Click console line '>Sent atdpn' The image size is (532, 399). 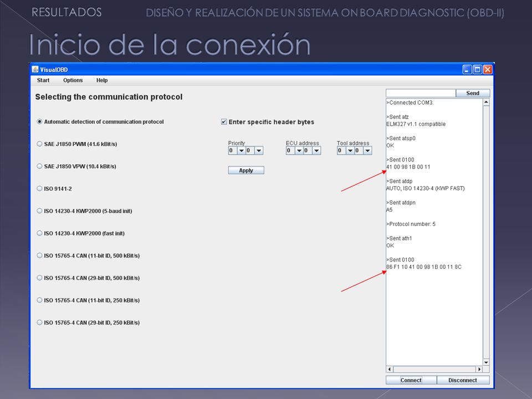tap(401, 203)
